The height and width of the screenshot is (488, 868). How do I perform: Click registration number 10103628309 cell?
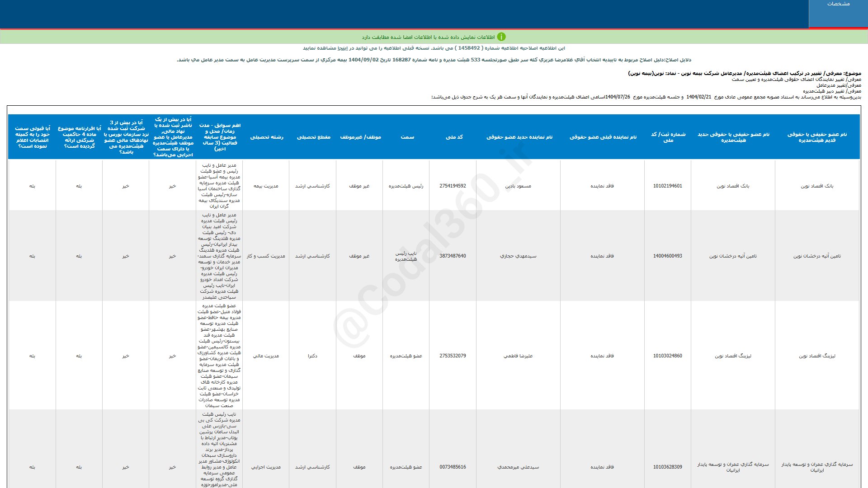click(x=668, y=467)
